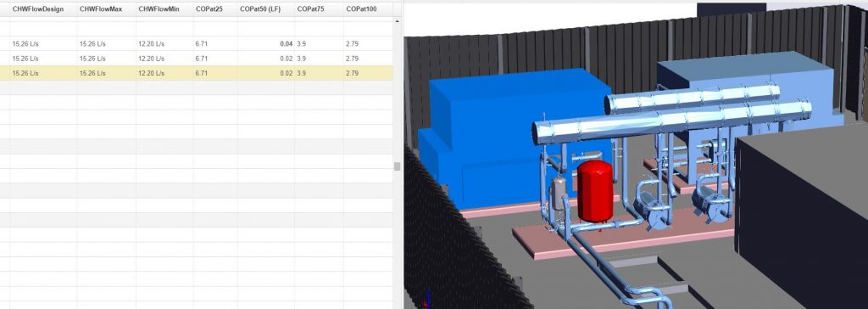Select the large dark box on right
The width and height of the screenshot is (868, 309).
tap(803, 222)
